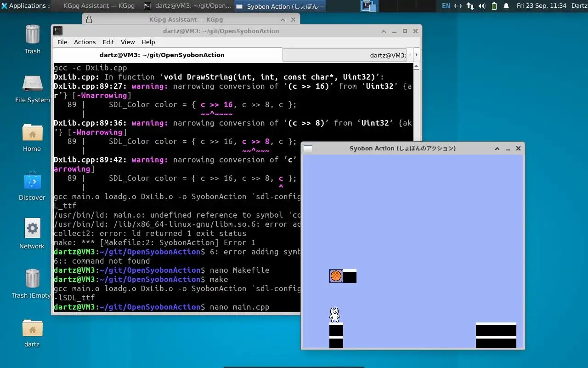The width and height of the screenshot is (588, 368).
Task: Click the terminal scrollbar up arrow
Action: (417, 66)
